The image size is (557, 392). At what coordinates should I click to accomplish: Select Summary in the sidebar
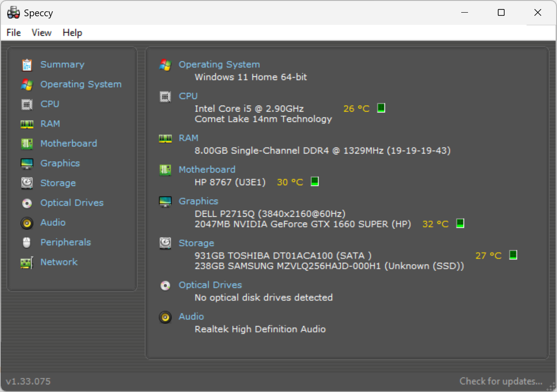pyautogui.click(x=62, y=65)
